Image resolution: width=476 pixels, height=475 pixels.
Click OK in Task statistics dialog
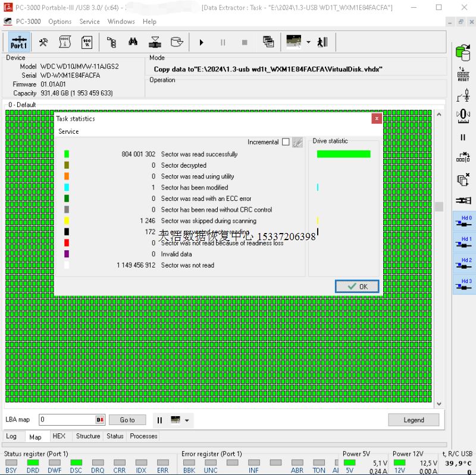pos(357,287)
